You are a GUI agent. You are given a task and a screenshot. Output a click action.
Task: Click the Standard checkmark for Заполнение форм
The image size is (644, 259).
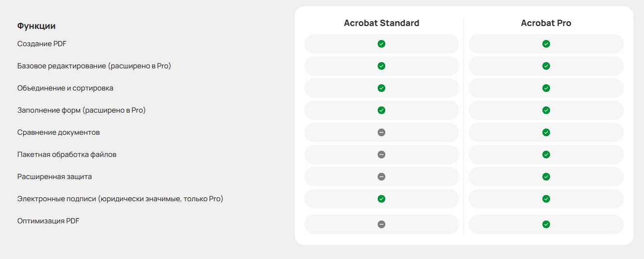click(381, 110)
